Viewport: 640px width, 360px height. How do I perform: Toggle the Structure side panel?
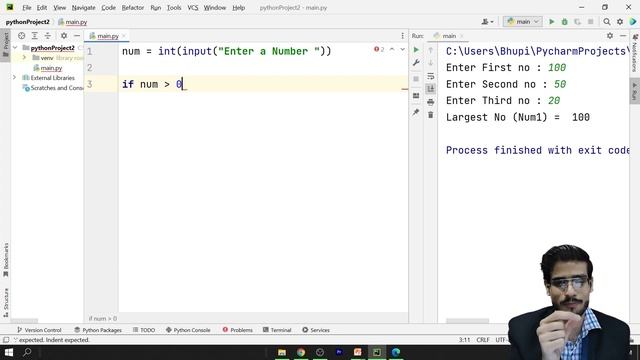click(5, 302)
